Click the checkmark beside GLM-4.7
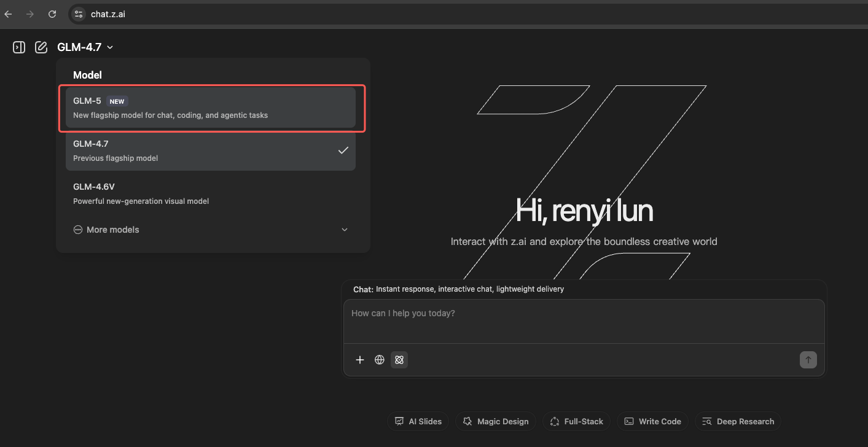This screenshot has width=868, height=447. [343, 150]
